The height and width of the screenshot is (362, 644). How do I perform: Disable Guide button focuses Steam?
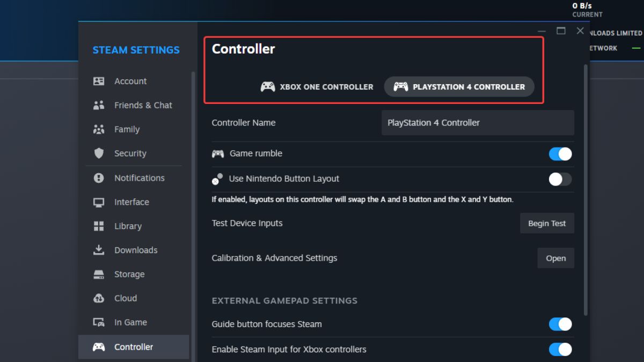(x=560, y=324)
